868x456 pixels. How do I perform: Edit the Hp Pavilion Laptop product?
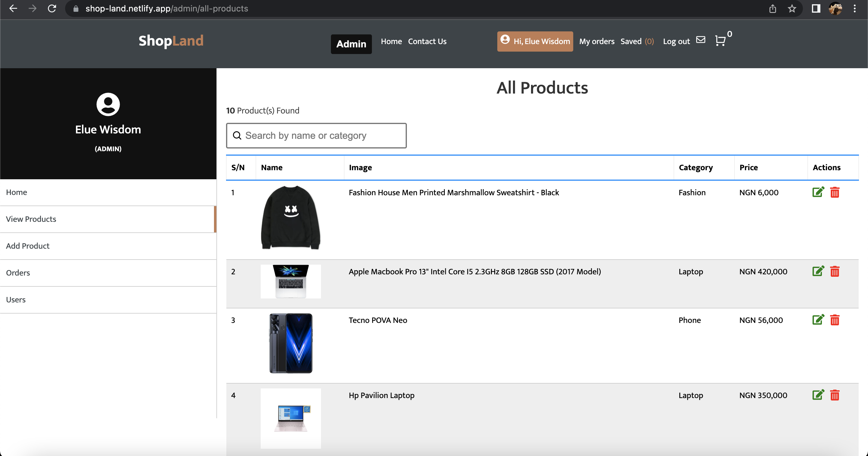click(x=818, y=395)
